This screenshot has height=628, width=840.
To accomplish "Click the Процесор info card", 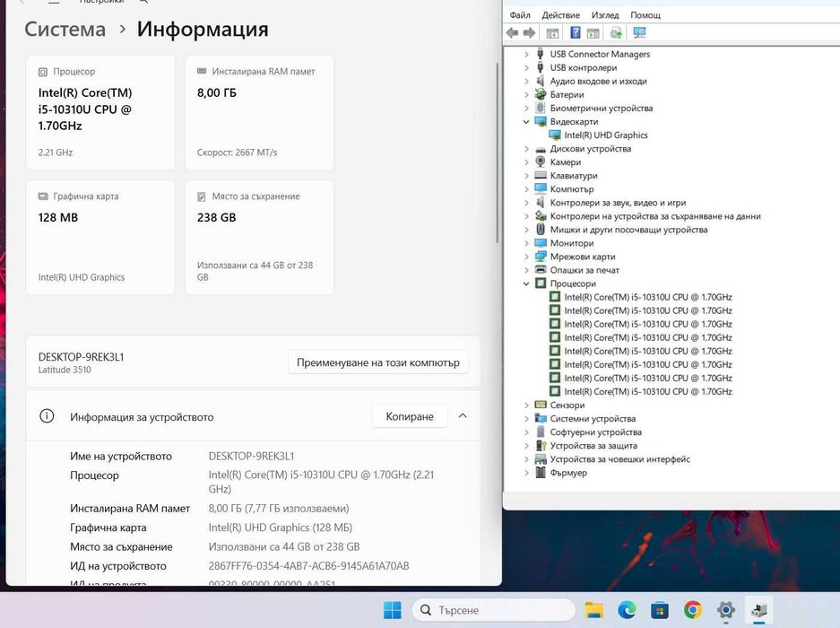I will click(100, 113).
